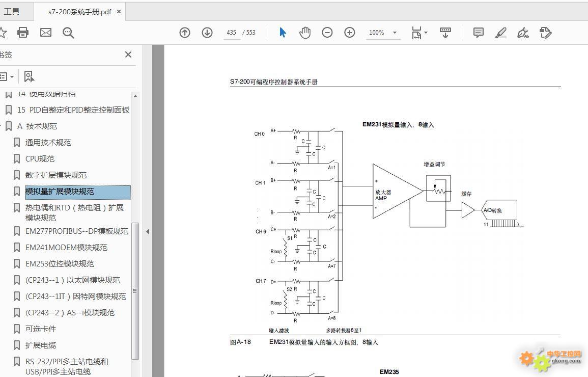Click the bookmark icon beside EM253位控模块规范
Image resolution: width=588 pixels, height=377 pixels.
(16, 264)
